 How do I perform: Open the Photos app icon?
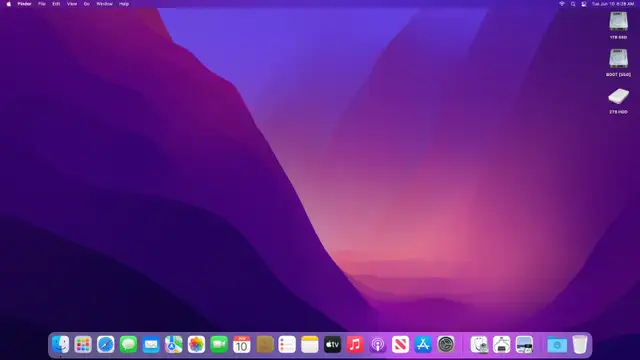pyautogui.click(x=196, y=344)
